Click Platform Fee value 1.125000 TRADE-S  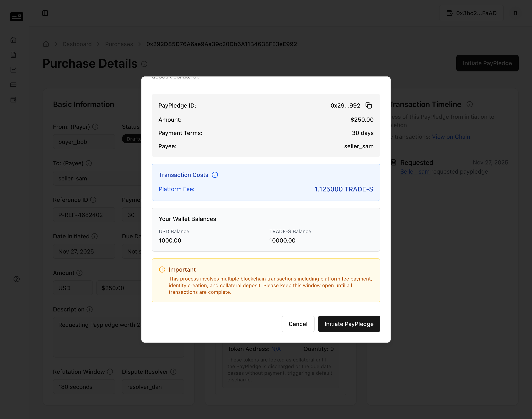[344, 189]
